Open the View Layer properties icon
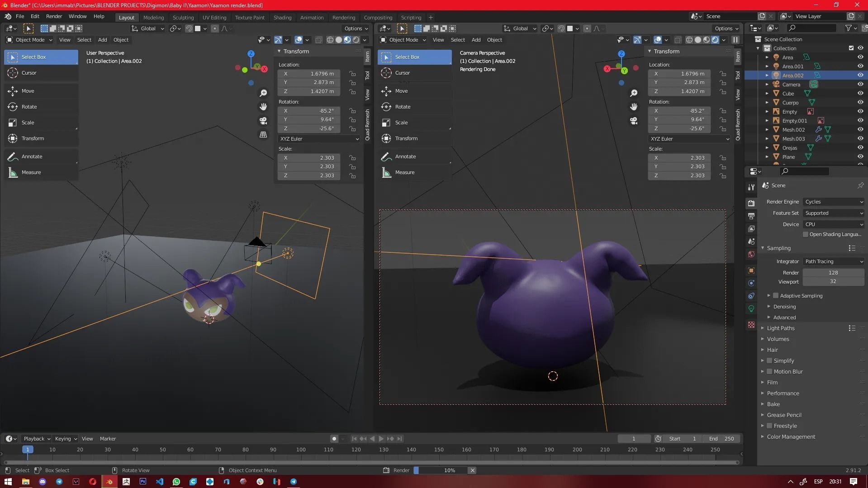Screen dimensions: 868x488 (x=751, y=229)
